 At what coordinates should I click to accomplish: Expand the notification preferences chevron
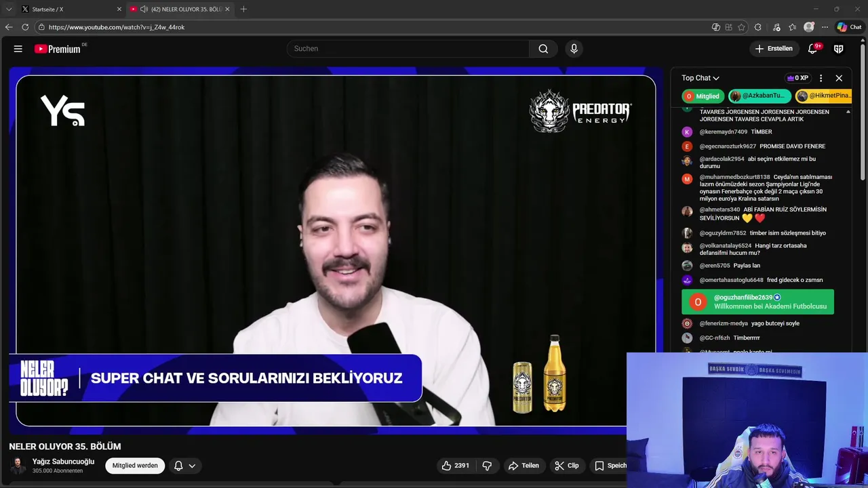tap(192, 466)
